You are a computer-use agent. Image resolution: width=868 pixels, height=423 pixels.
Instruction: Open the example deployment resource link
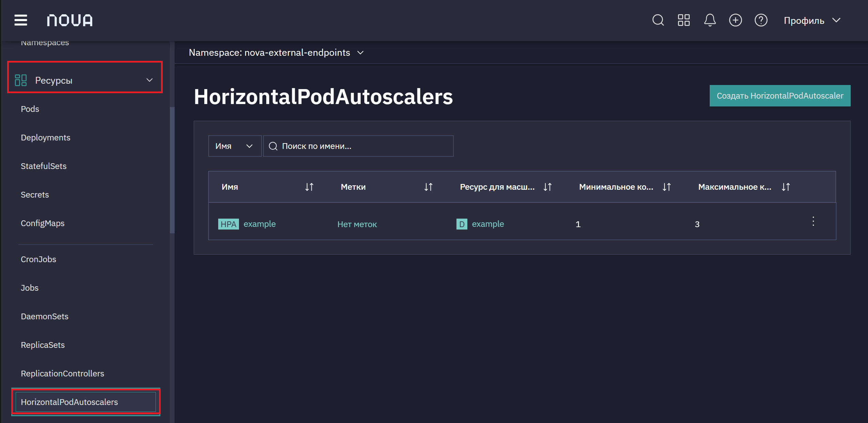click(488, 224)
